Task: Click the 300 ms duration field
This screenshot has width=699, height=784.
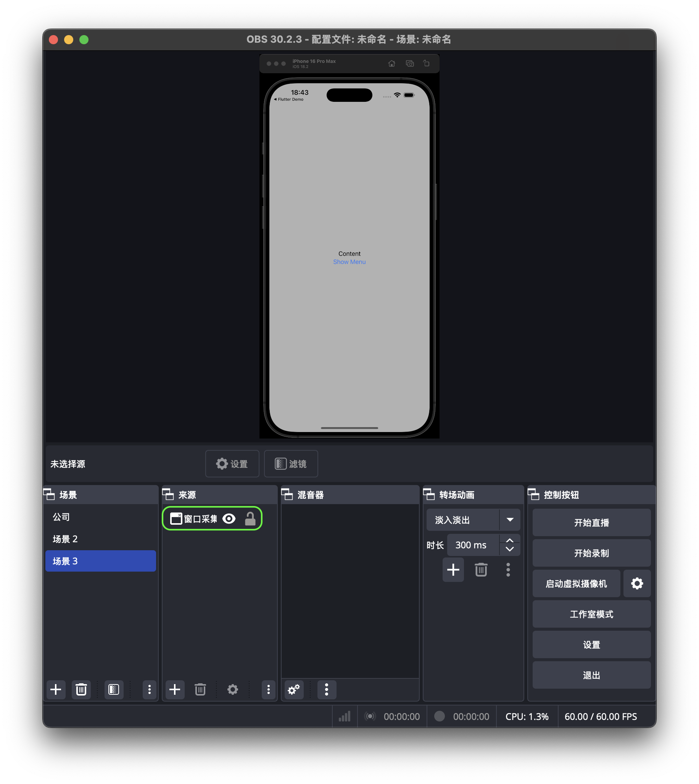Action: pyautogui.click(x=473, y=545)
